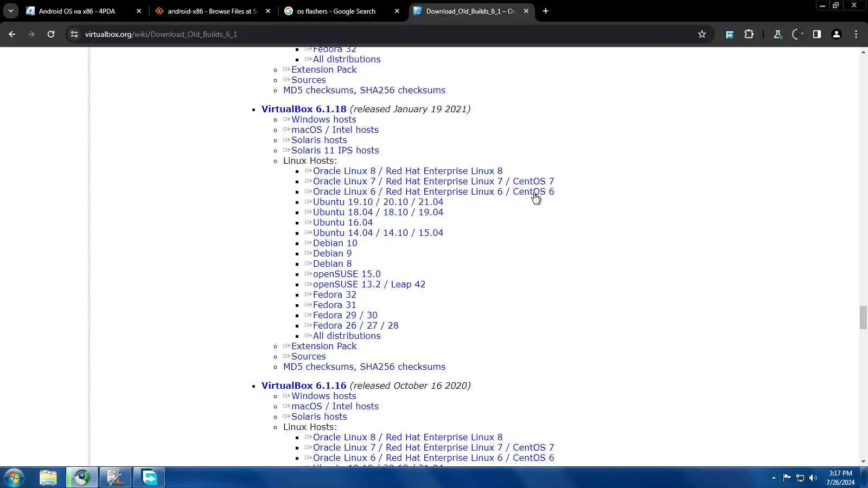Open Solaris 11 IPS hosts link
This screenshot has width=868, height=488.
[335, 150]
